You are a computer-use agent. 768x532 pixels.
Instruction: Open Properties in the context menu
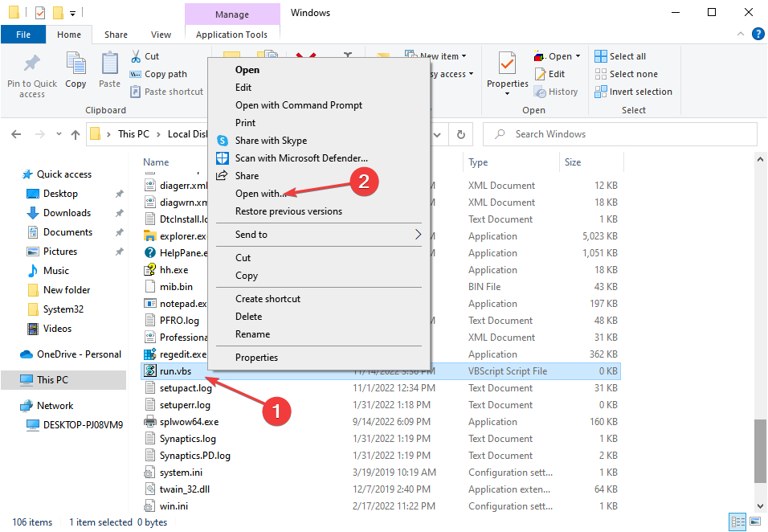256,358
